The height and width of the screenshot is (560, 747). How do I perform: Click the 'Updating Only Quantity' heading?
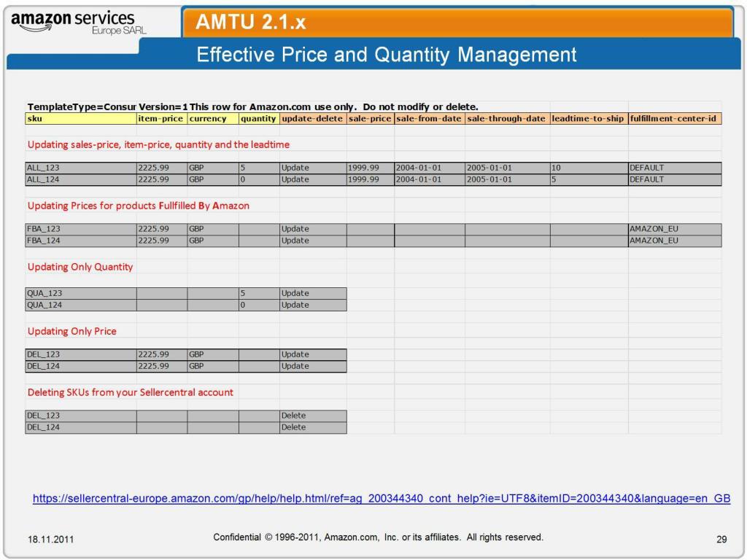click(80, 267)
